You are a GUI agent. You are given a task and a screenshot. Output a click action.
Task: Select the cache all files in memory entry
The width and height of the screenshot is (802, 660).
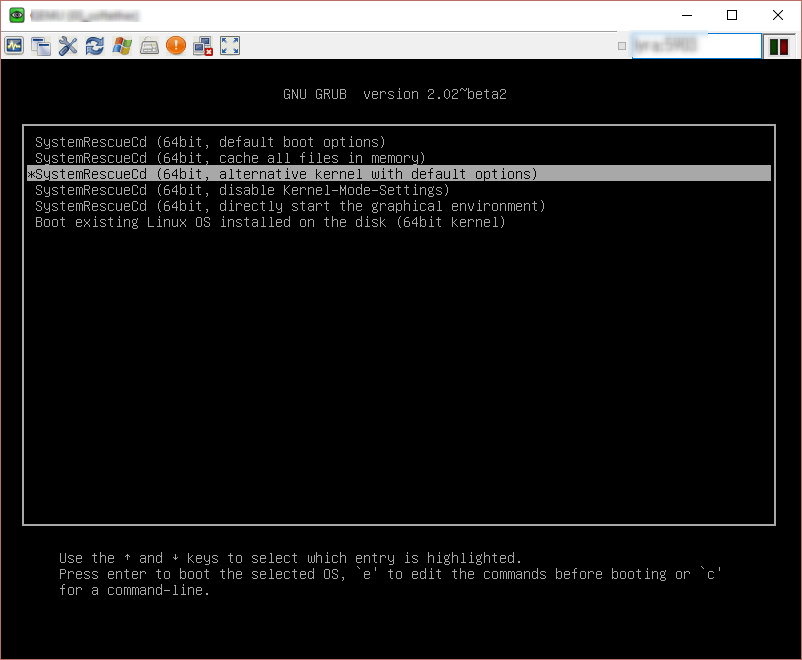[x=230, y=158]
